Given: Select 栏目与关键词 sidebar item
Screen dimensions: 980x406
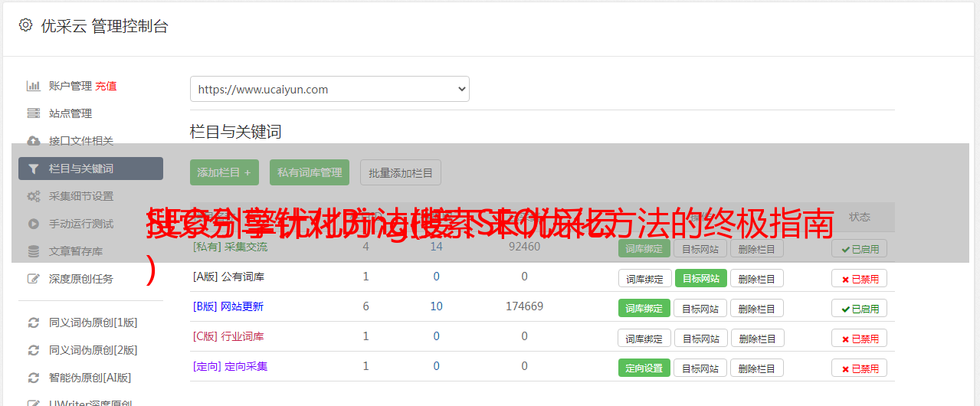Looking at the screenshot, I should (90, 169).
